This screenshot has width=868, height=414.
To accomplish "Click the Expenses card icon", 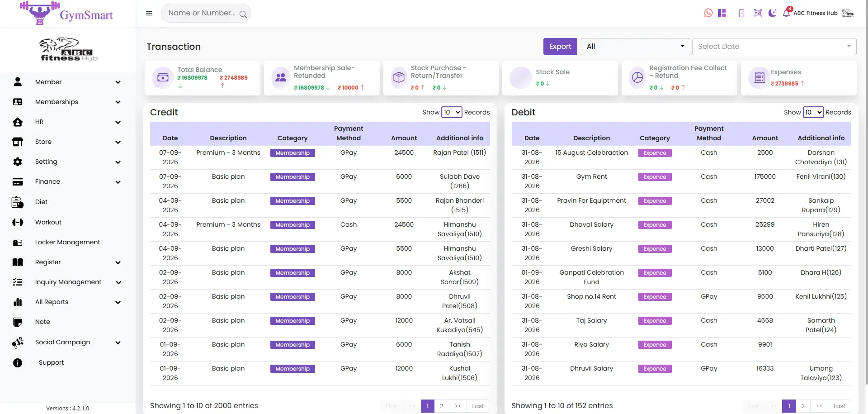I will point(759,78).
